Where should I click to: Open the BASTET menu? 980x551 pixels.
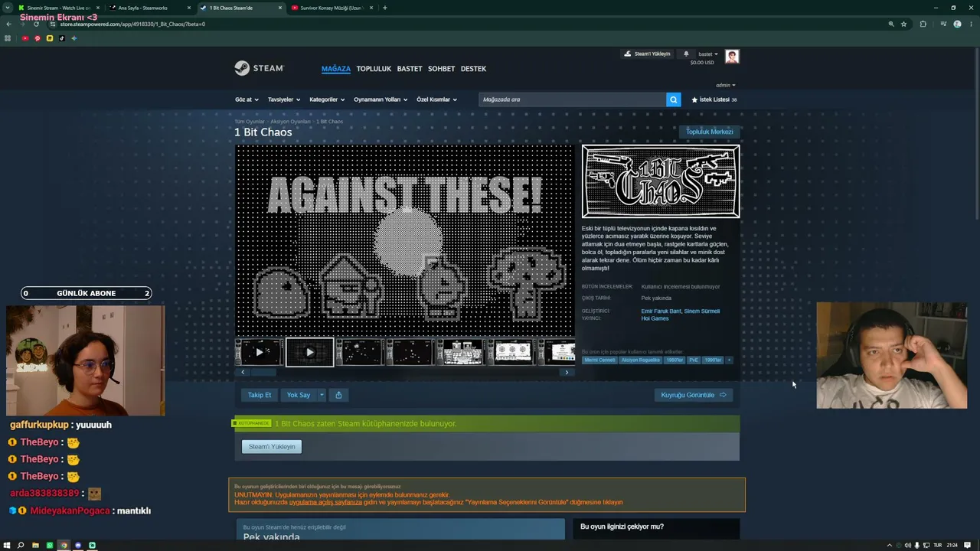410,69
